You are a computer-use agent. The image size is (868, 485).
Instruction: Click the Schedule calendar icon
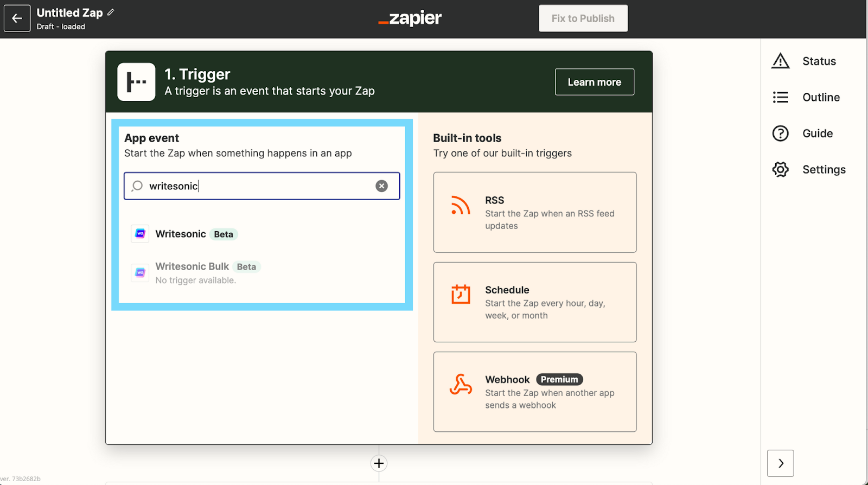point(461,295)
